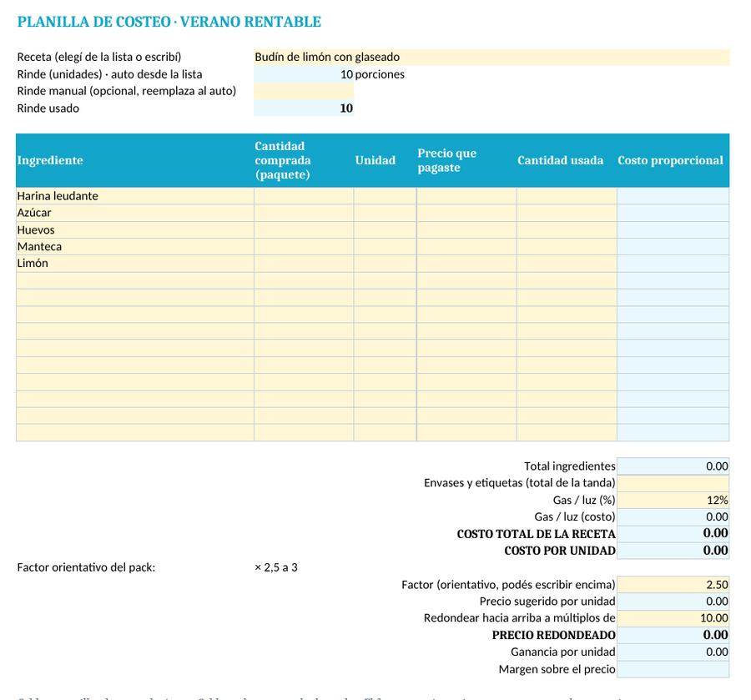Image resolution: width=751 pixels, height=700 pixels.
Task: Select the 'PRECIO REDONDEADO' value cell
Action: pos(673,636)
